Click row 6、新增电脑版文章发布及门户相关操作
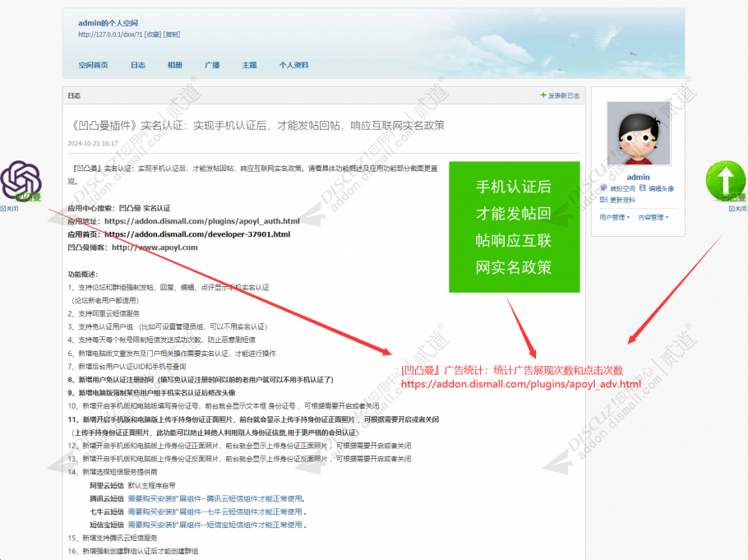Viewport: 748px width, 560px height. pos(172,354)
